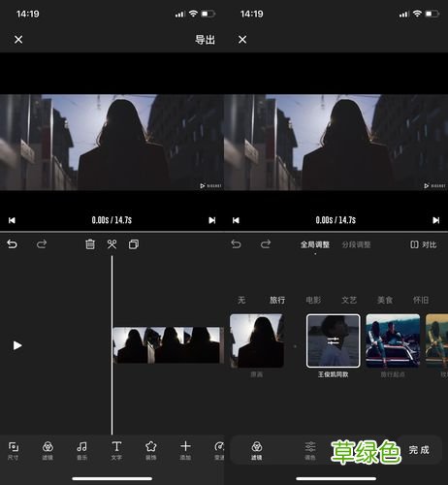Screen dimensions: 448x485
Task: Switch to 分段调整 segment adjustment tab
Action: tap(356, 244)
